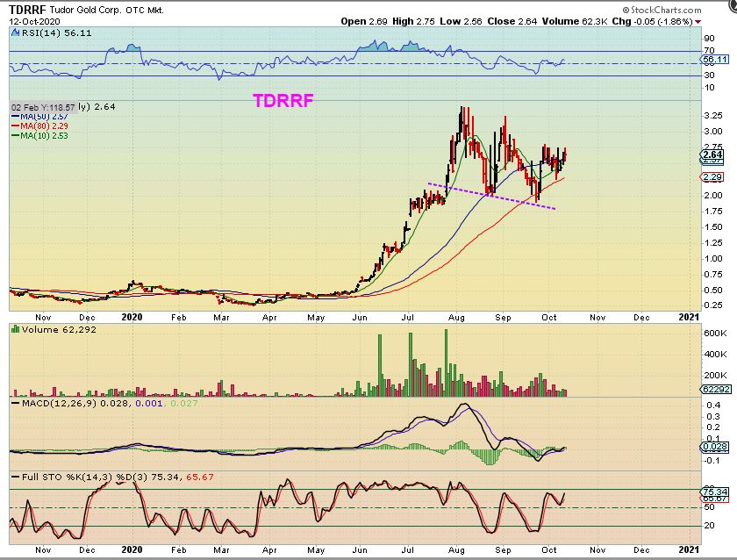This screenshot has height=560, width=737.
Task: Click the 'Tudor Gold Corp.' company name
Action: pyautogui.click(x=86, y=10)
